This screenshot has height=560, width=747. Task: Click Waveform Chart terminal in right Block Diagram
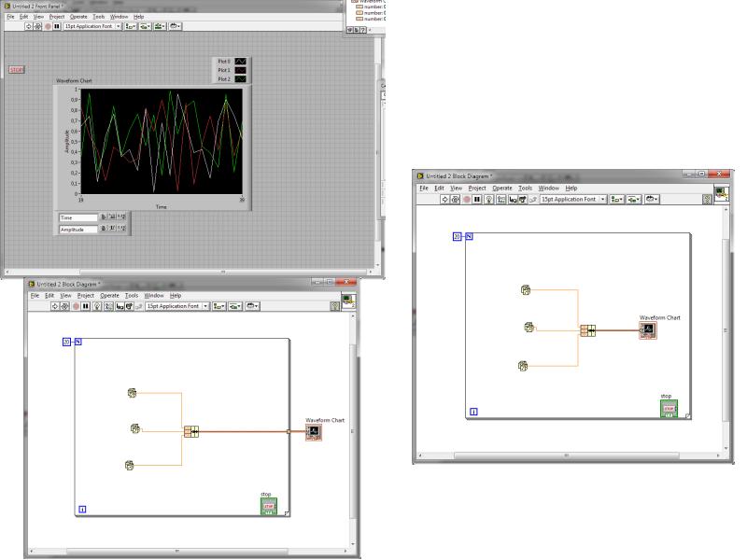[x=648, y=330]
